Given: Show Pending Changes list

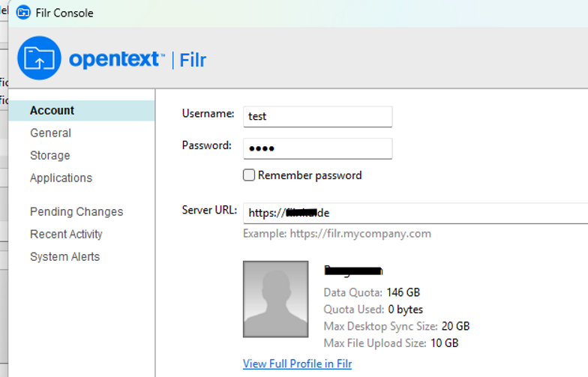Looking at the screenshot, I should (76, 211).
